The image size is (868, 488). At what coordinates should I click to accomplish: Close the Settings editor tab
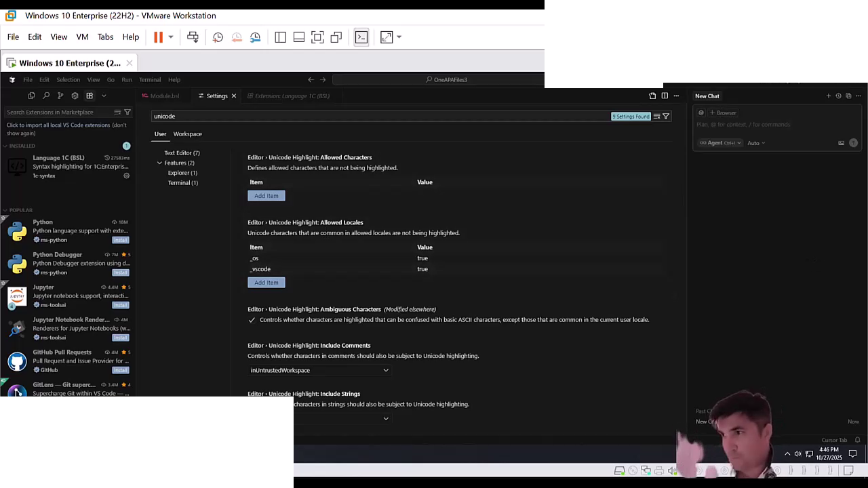(x=234, y=96)
